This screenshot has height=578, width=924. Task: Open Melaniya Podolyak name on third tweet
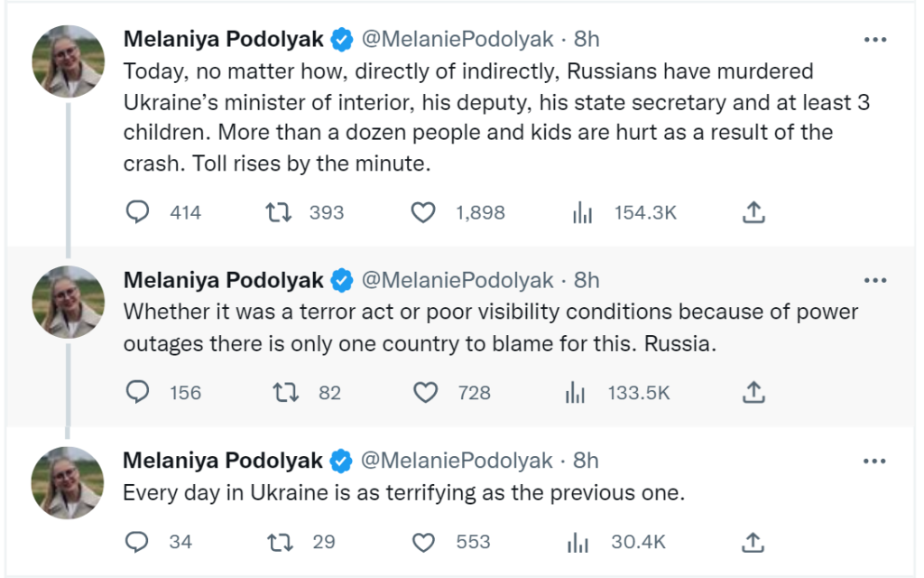pyautogui.click(x=223, y=460)
